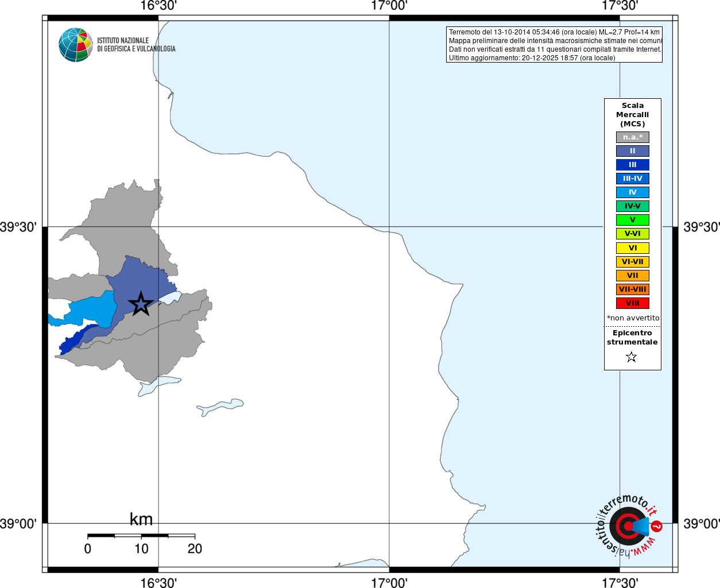Click the small lake east of the epicenter
The height and width of the screenshot is (588, 720).
(x=171, y=297)
